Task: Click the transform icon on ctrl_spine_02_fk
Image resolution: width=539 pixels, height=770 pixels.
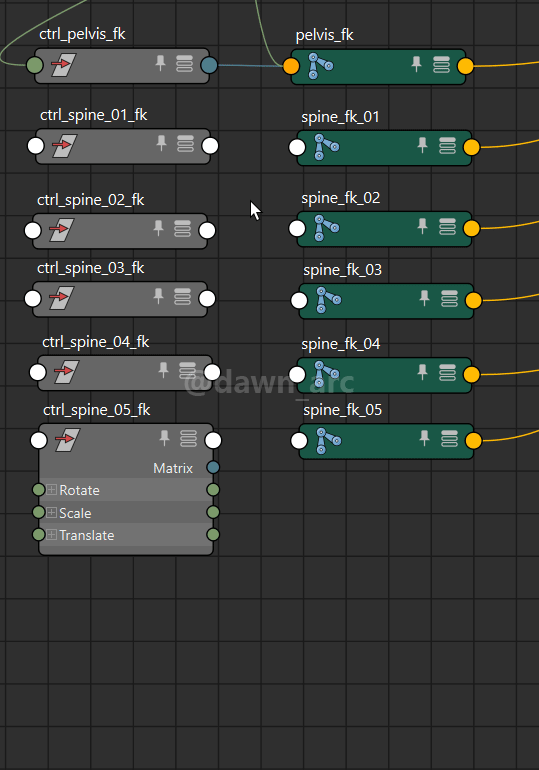Action: 62,230
